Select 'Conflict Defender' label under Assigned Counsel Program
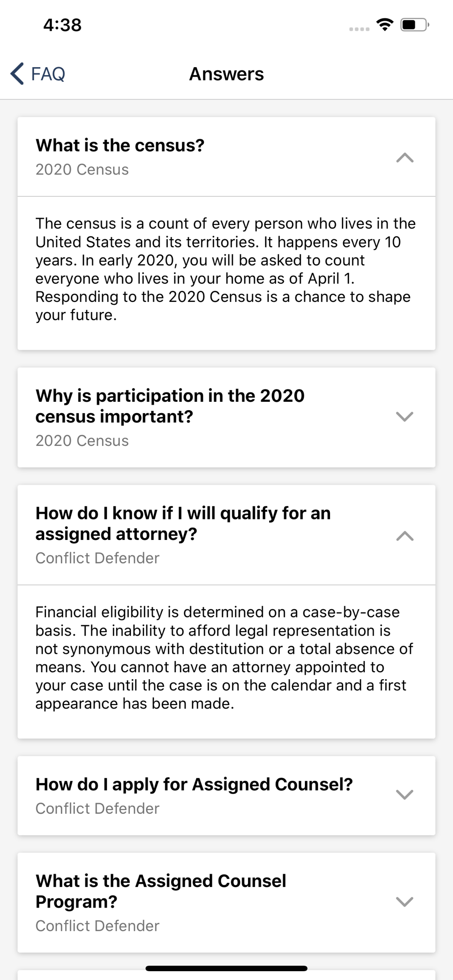453x980 pixels. tap(98, 926)
